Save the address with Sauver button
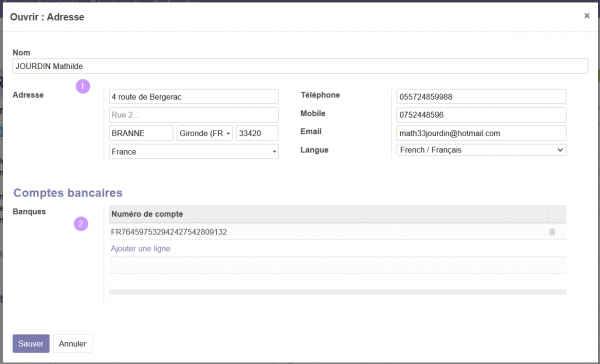 tap(31, 343)
